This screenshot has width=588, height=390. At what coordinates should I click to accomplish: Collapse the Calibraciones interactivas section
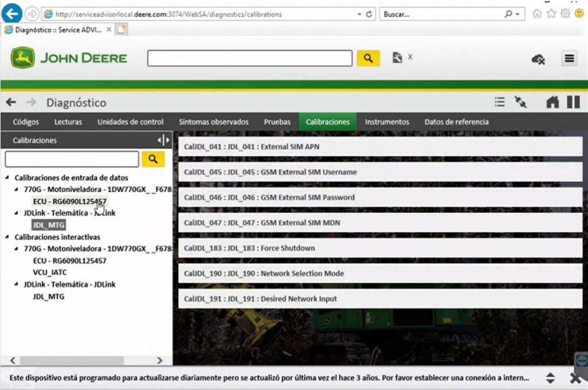[x=6, y=237]
